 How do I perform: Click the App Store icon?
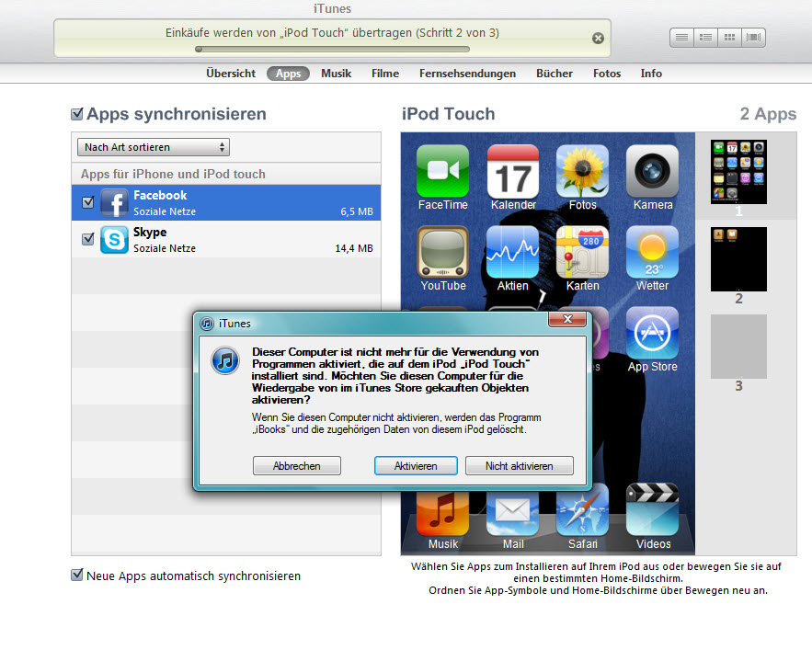pyautogui.click(x=652, y=333)
